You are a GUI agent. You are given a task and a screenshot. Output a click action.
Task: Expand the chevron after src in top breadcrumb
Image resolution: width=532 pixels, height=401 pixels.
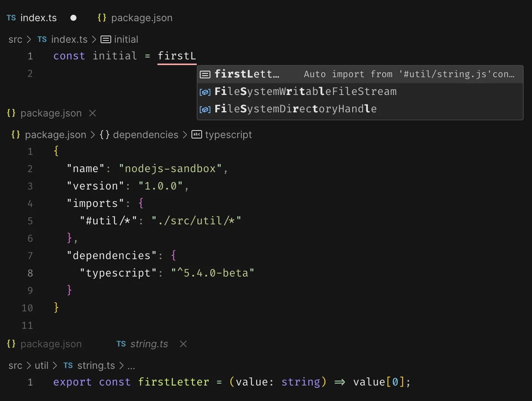pos(29,39)
